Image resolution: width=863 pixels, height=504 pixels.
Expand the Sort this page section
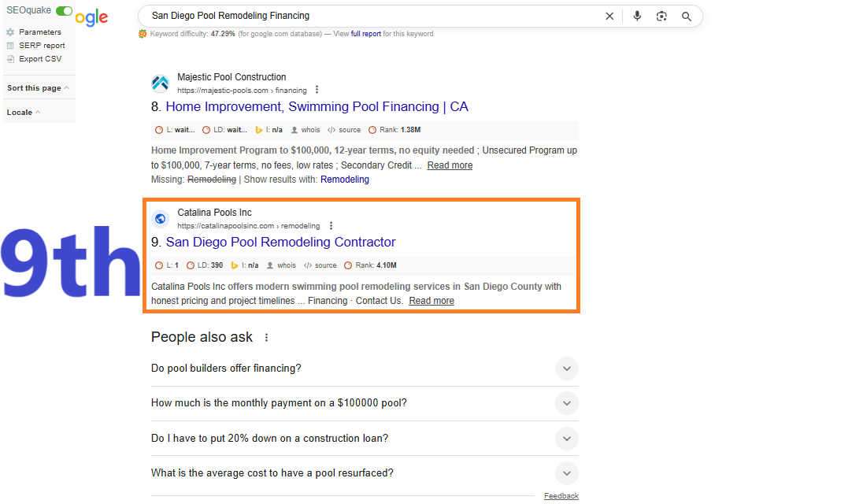(38, 88)
